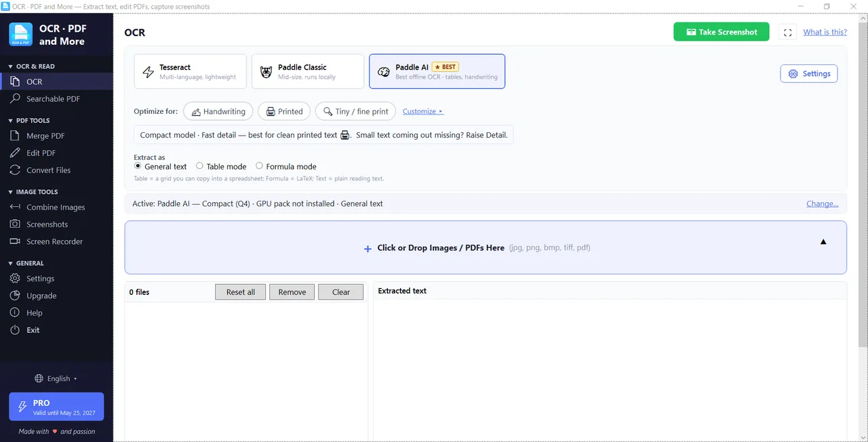Open the English language dropdown
Viewport: 868px width, 442px height.
[56, 379]
